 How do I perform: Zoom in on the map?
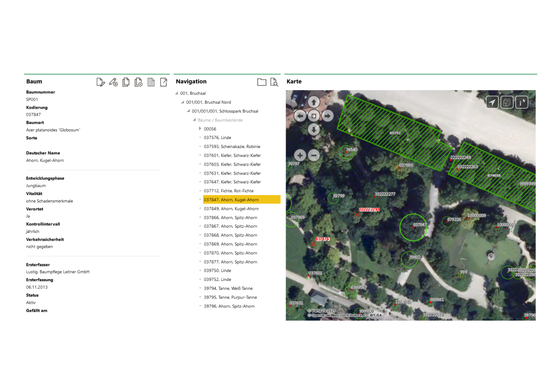[x=300, y=155]
